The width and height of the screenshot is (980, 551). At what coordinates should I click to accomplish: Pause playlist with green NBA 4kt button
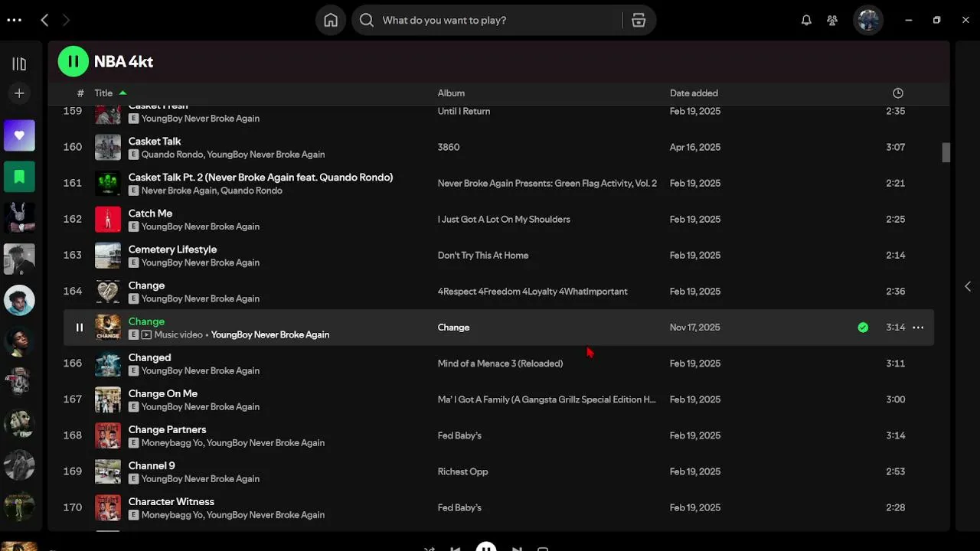(73, 62)
